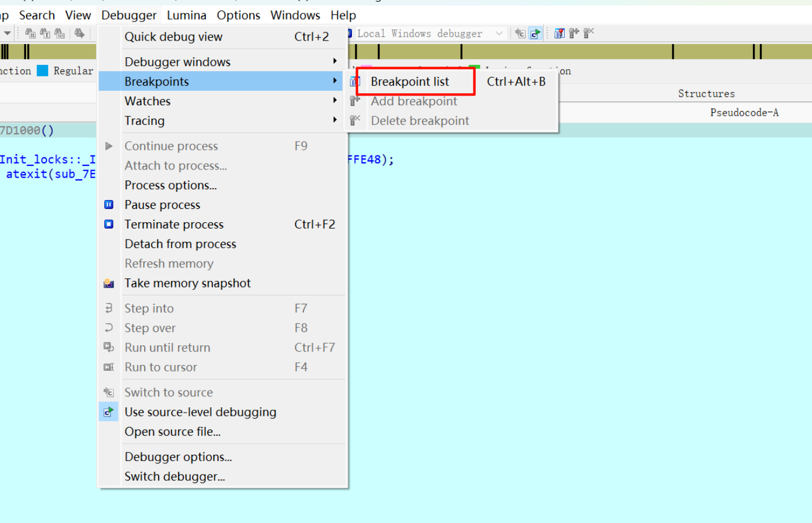The height and width of the screenshot is (523, 812).
Task: Click the blue Regular function legend swatch
Action: (x=42, y=71)
